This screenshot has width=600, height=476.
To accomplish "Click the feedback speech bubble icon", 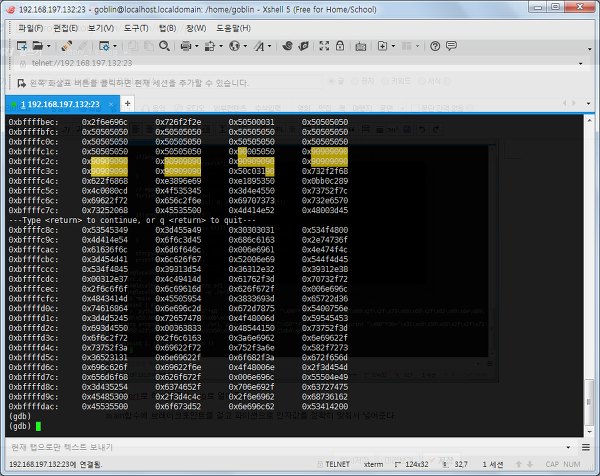I will [452, 46].
